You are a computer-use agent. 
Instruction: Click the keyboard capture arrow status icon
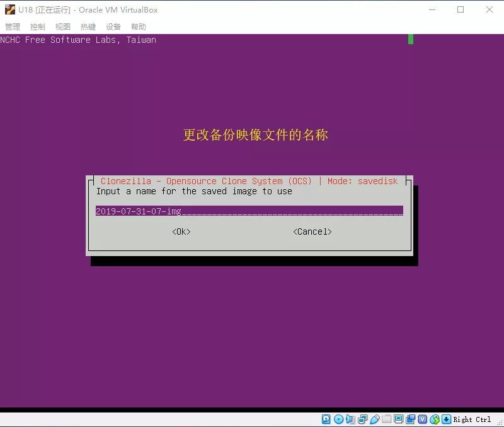pos(447,419)
